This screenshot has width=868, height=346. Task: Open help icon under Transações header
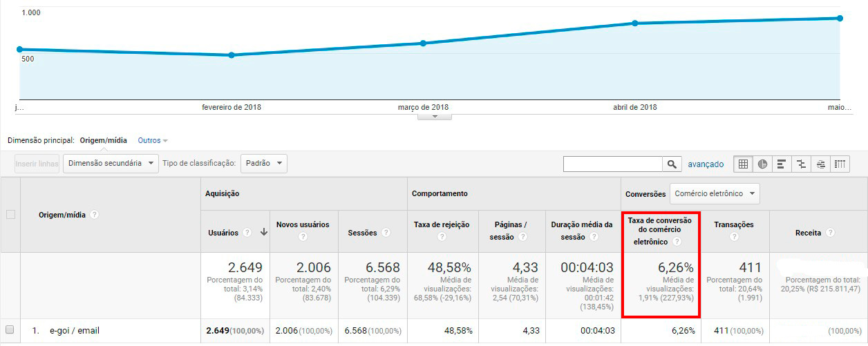click(x=733, y=237)
